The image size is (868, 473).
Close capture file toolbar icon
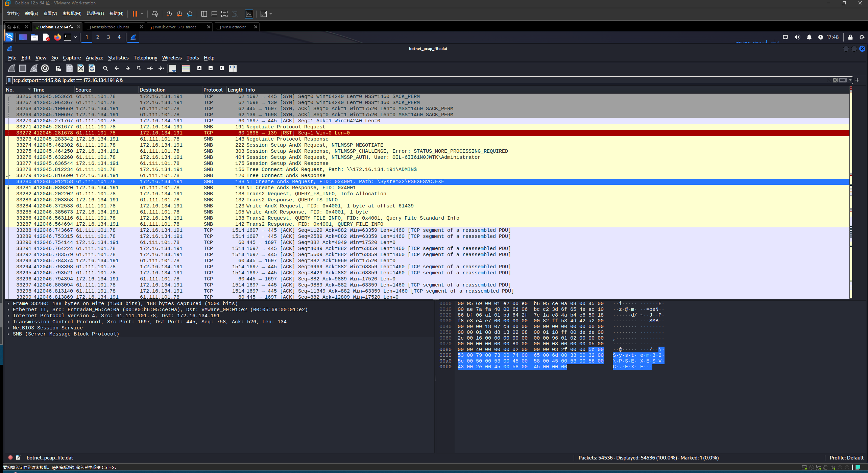(81, 68)
